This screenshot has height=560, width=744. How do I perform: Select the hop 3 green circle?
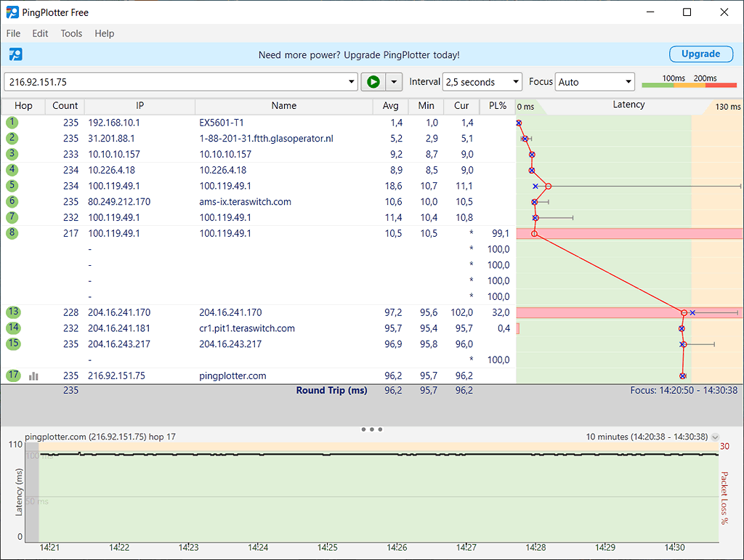pyautogui.click(x=12, y=154)
